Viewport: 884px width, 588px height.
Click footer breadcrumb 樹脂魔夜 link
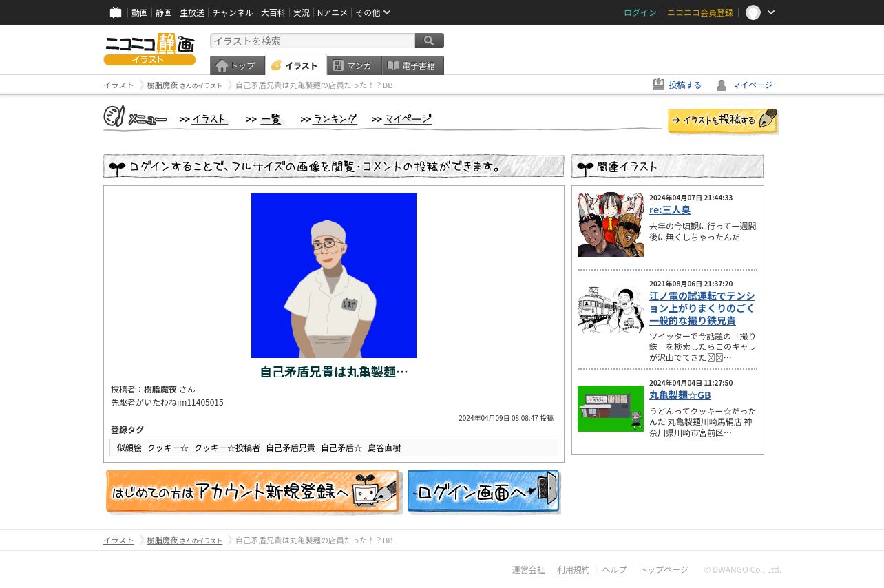185,540
